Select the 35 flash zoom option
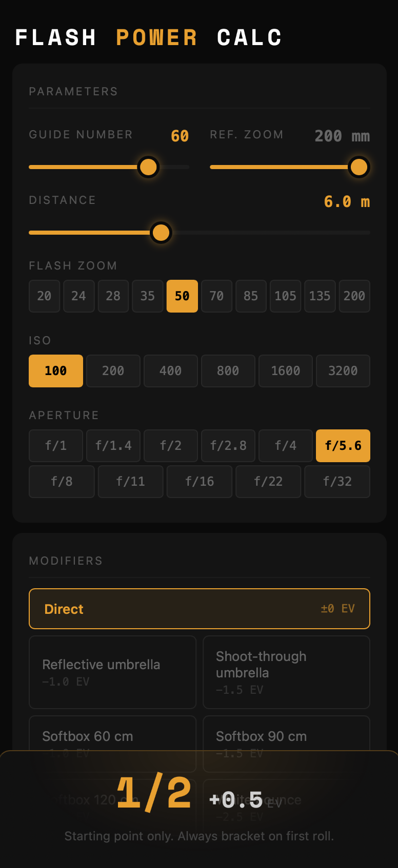398x868 pixels. click(x=148, y=296)
